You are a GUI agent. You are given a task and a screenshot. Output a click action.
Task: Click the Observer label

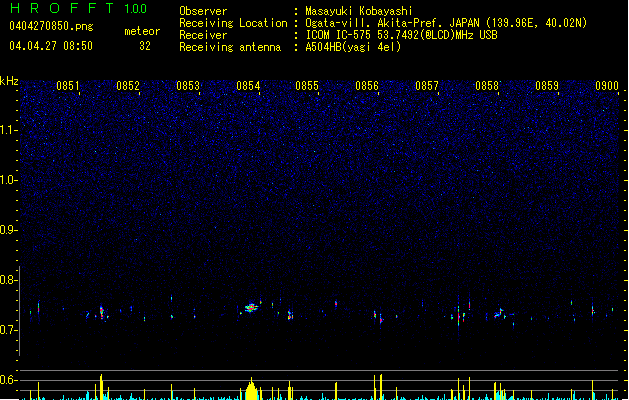click(203, 11)
